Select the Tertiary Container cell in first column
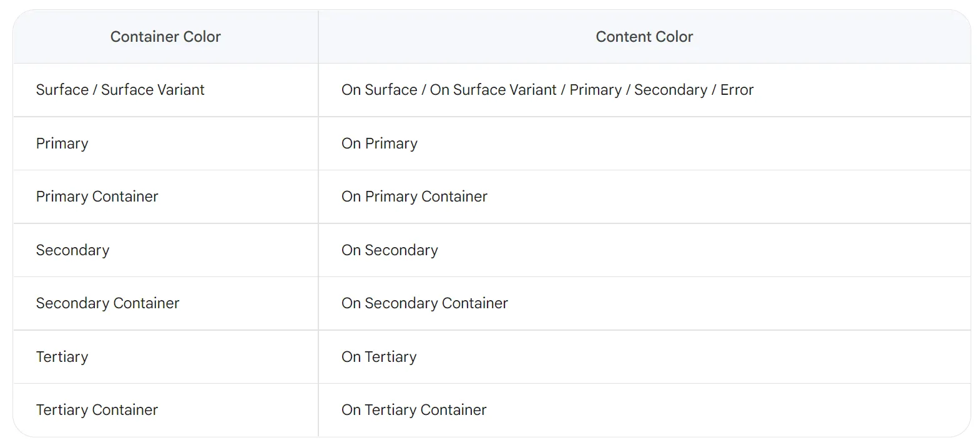Viewport: 980px width, 448px height. click(x=97, y=410)
